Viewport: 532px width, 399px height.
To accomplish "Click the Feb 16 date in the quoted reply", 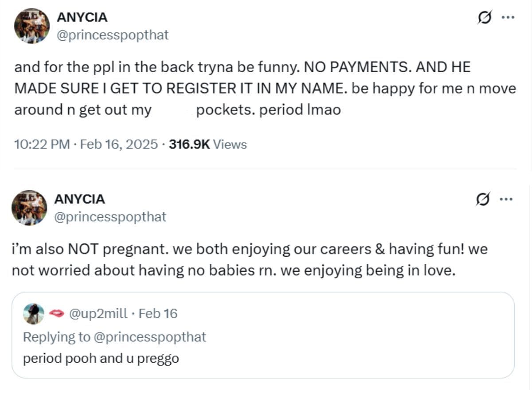I will tap(158, 314).
